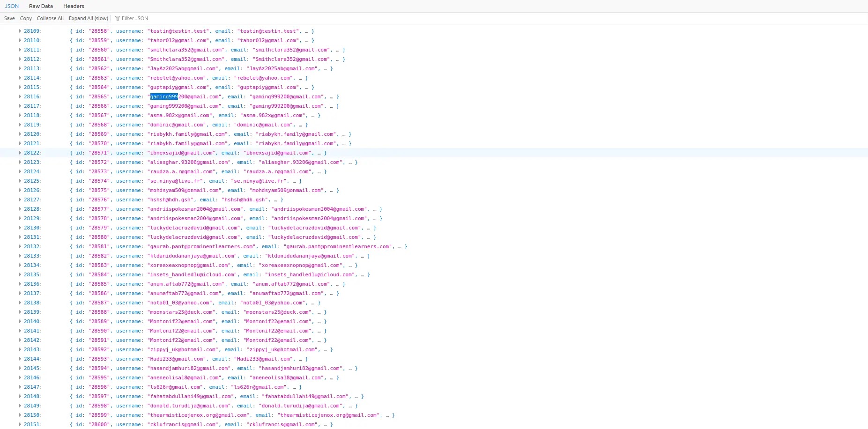Copy the JSON response

point(26,18)
